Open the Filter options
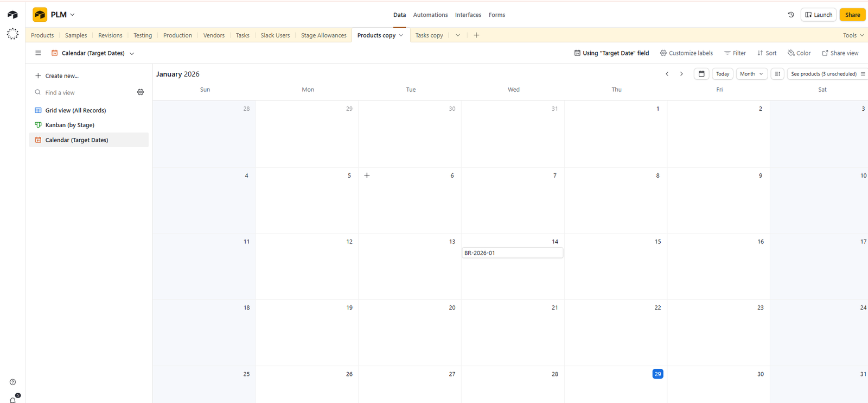 point(735,53)
